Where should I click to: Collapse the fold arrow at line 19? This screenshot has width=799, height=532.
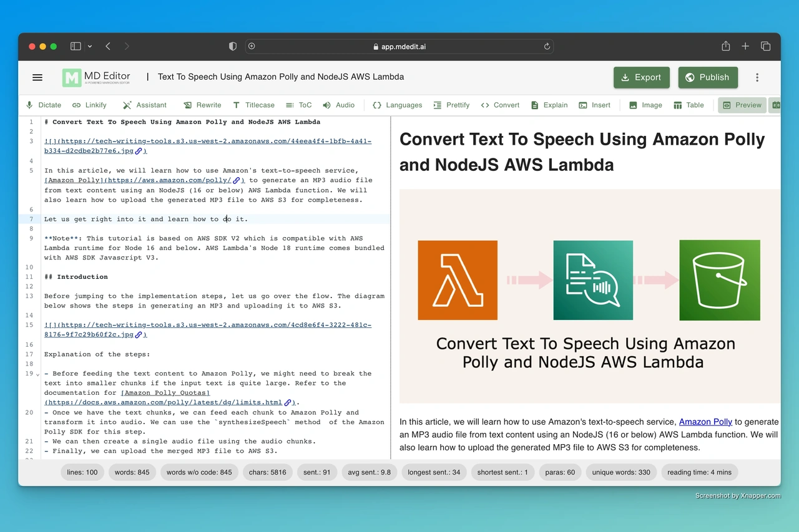tap(38, 374)
